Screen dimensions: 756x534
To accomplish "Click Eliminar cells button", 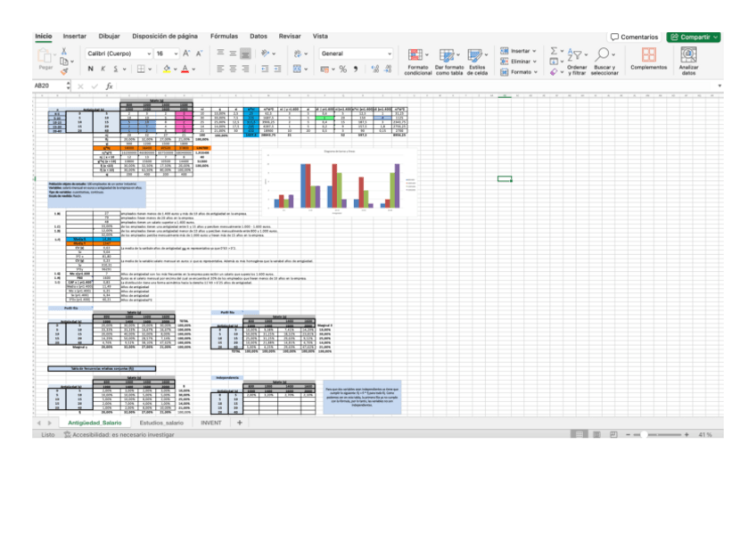I will (x=518, y=62).
